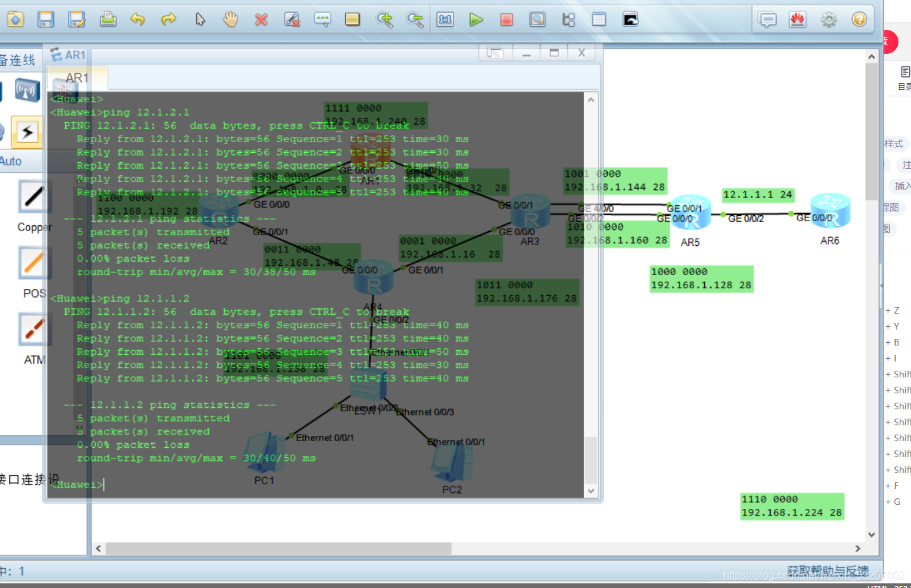Click the canvas horizontal scrollbar thumb
The width and height of the screenshot is (911, 588).
click(278, 549)
